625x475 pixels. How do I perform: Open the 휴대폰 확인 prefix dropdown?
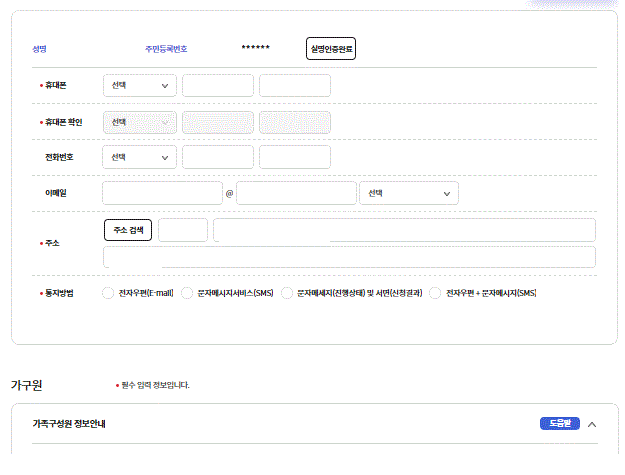coord(140,122)
